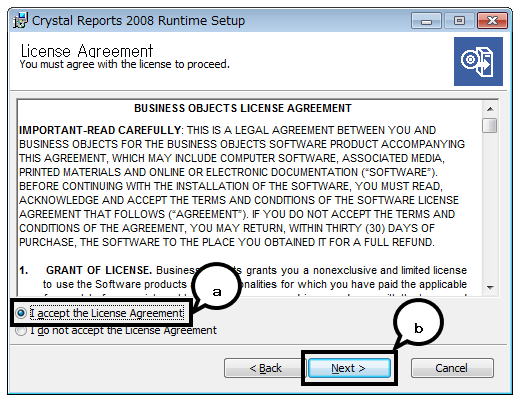The image size is (520, 401).
Task: Go to the next setup step
Action: click(x=349, y=368)
